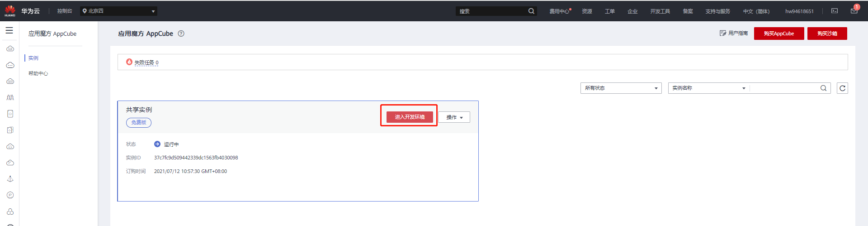Click 进入开发环境 button

[x=410, y=117]
